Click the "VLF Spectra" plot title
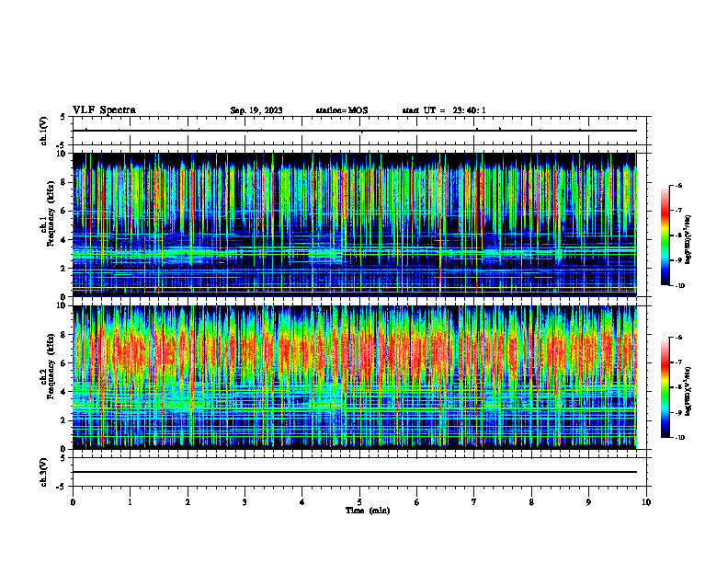The image size is (728, 563). pos(104,110)
